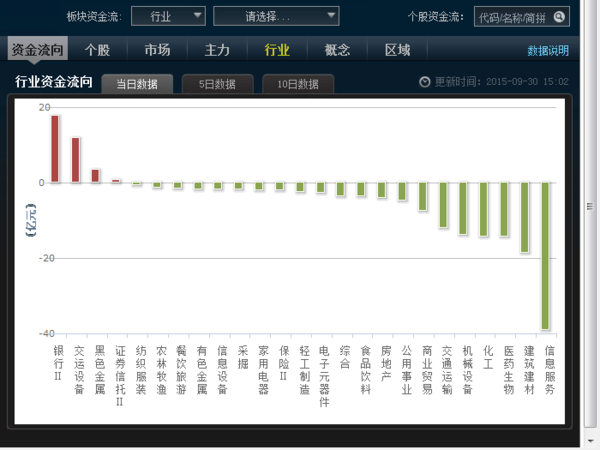This screenshot has width=600, height=450.
Task: Click the scrollbar down arrow
Action: click(x=590, y=440)
